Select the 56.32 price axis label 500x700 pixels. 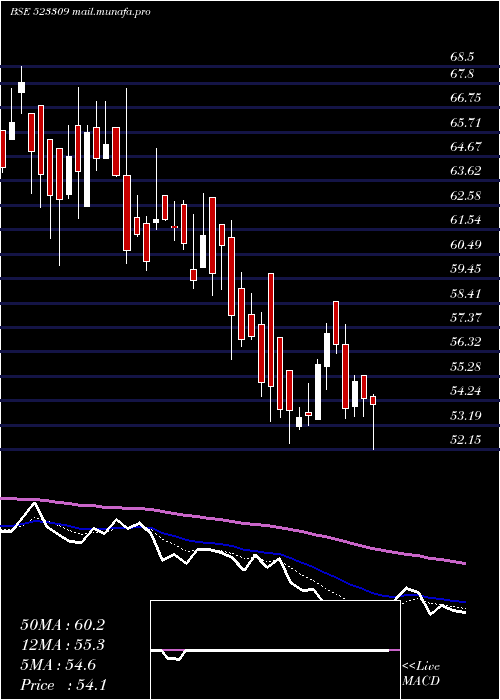coord(466,342)
